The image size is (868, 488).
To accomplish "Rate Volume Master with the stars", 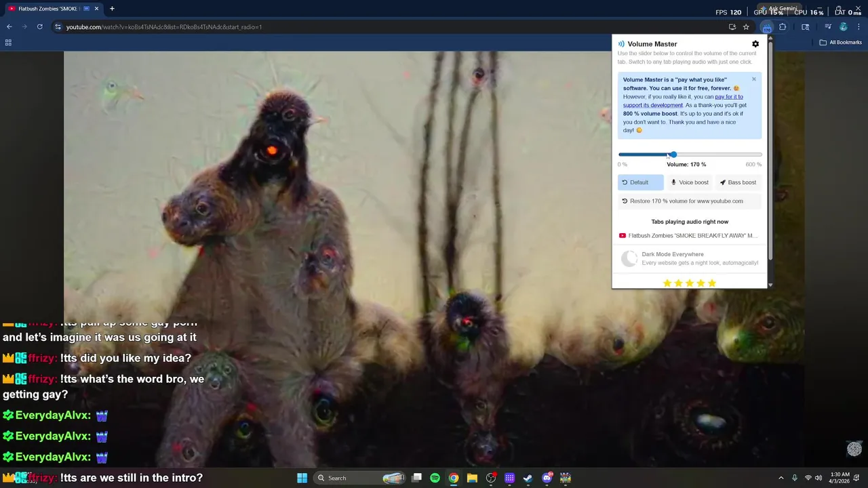I will click(689, 283).
